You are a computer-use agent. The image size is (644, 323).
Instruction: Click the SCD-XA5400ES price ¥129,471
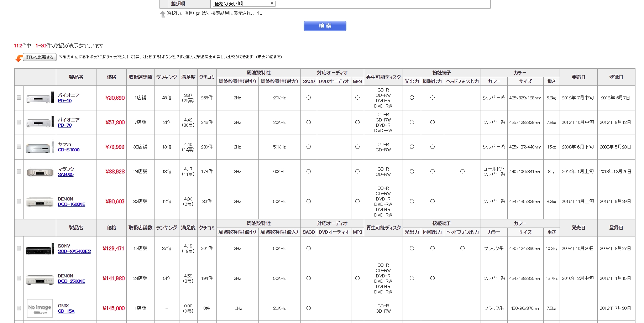tap(114, 249)
